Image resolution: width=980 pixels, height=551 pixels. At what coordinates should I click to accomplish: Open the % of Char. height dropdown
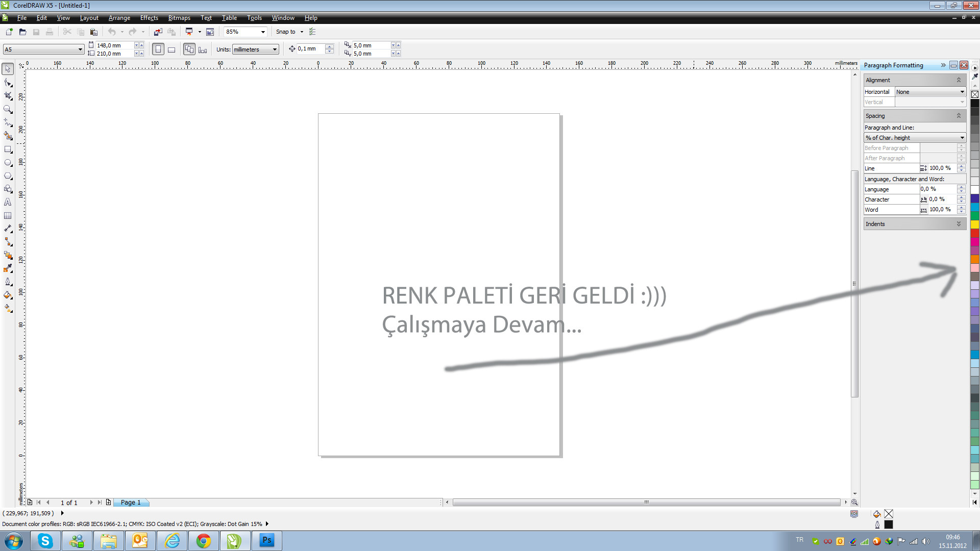(x=962, y=138)
